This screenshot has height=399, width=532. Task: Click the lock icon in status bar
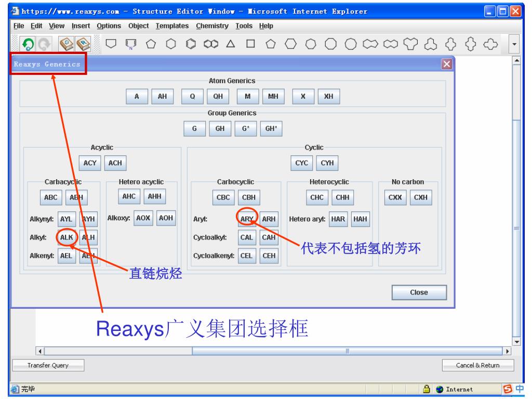coord(427,389)
